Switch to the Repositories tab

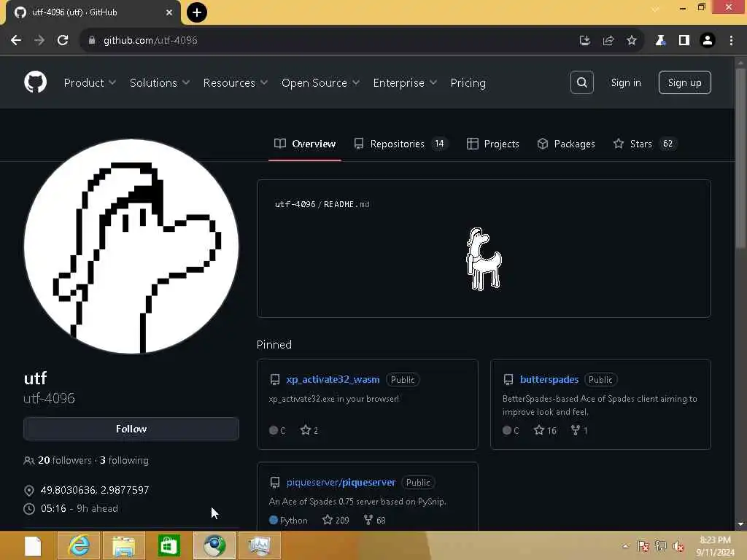[400, 144]
